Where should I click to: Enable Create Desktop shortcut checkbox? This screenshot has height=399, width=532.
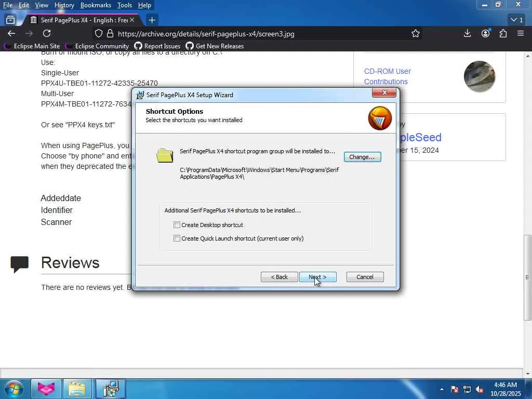177,224
